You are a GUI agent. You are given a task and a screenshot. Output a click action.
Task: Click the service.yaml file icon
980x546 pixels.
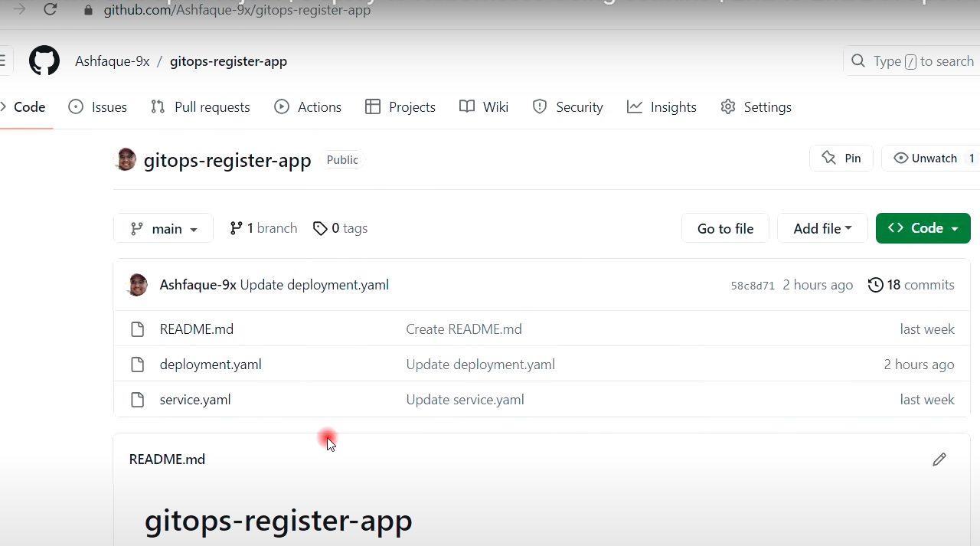pos(138,400)
